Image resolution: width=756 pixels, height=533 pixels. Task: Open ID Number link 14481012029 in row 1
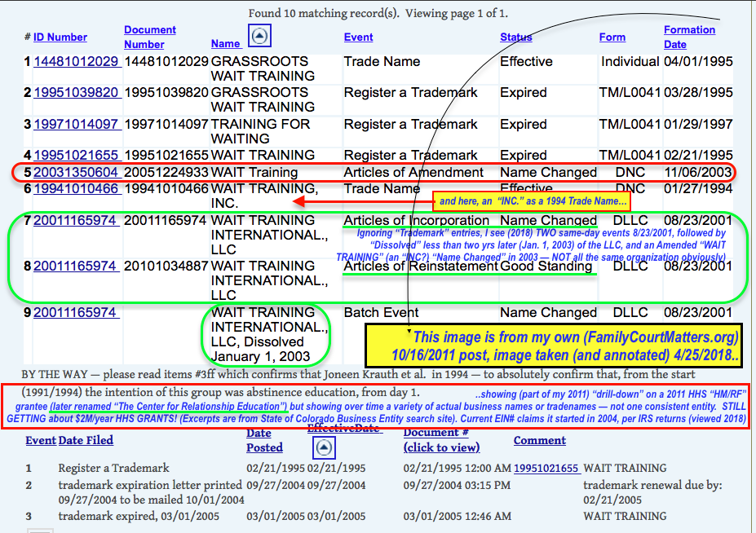(76, 62)
